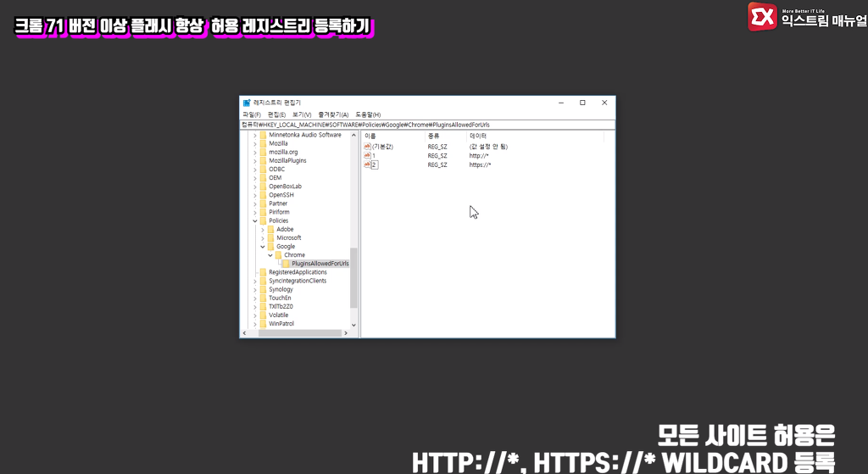Collapse the Chrome key
The width and height of the screenshot is (868, 474).
click(270, 254)
